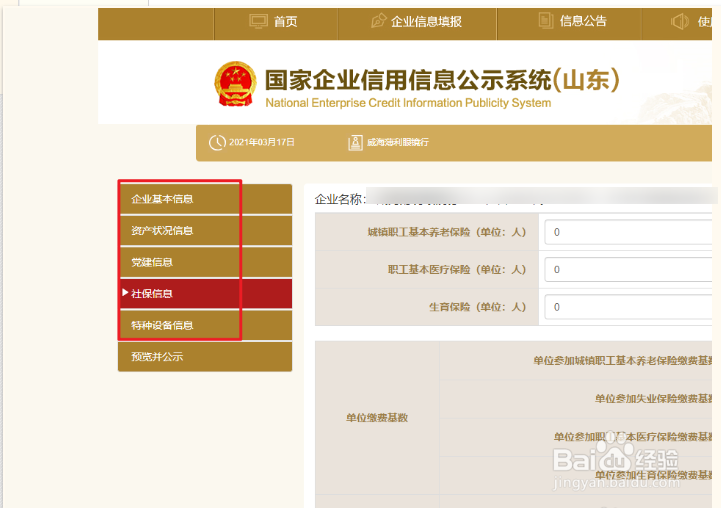Viewport: 721px width, 508px height.
Task: Select 党建信息 in the sidebar
Action: click(205, 263)
